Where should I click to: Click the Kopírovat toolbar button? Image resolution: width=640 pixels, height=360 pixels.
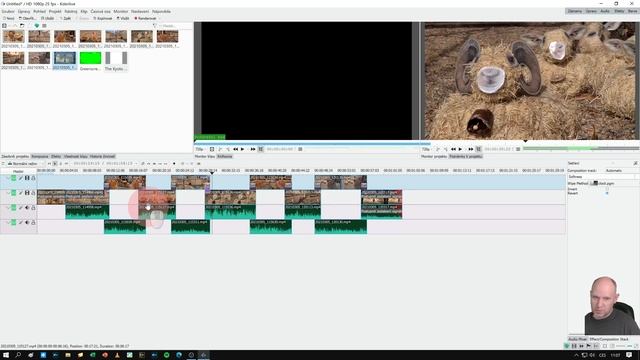[x=103, y=18]
